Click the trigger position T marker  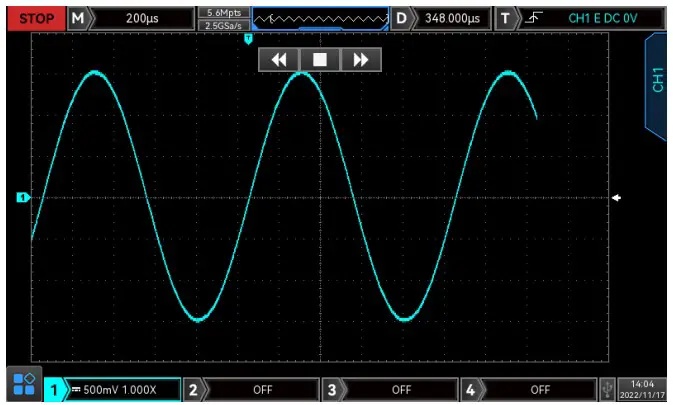click(x=248, y=39)
